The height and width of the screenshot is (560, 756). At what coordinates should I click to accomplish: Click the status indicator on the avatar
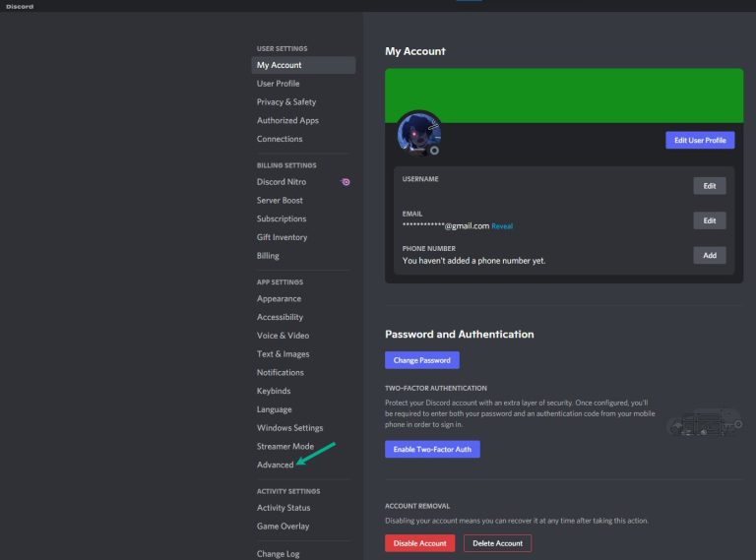pyautogui.click(x=434, y=151)
